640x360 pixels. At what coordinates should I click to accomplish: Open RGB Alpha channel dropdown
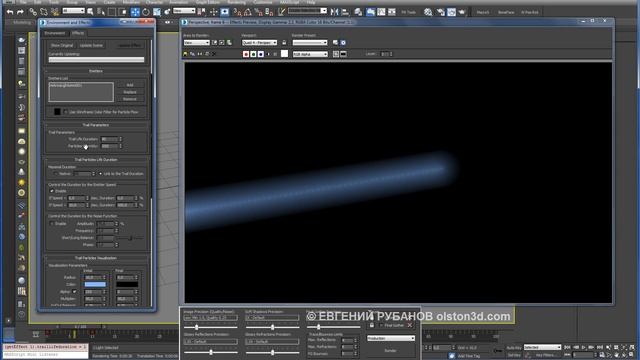point(310,54)
